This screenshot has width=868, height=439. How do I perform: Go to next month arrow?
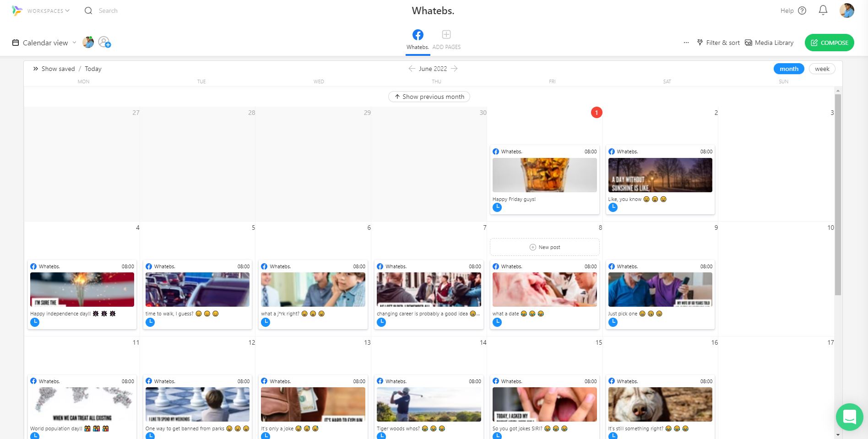coord(454,69)
